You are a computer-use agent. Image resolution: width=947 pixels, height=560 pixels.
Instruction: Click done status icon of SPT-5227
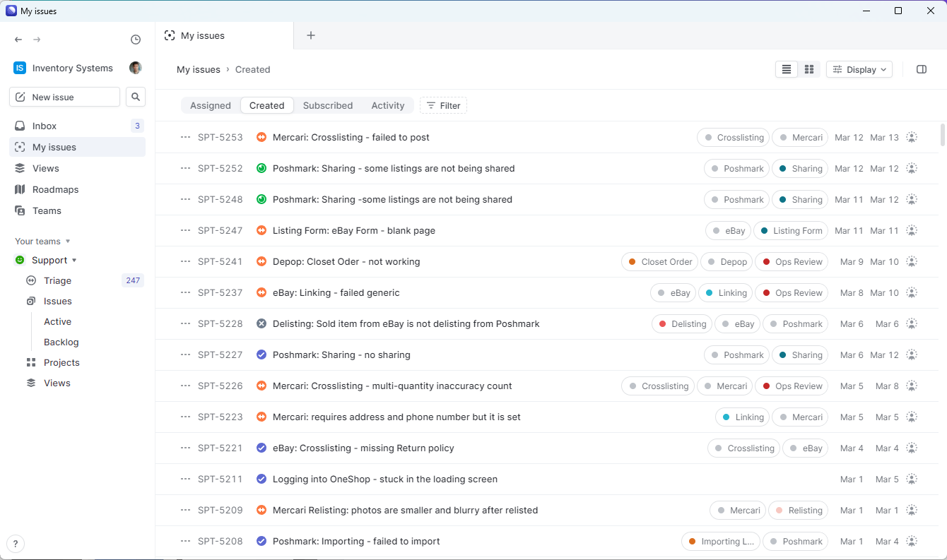[x=261, y=355]
